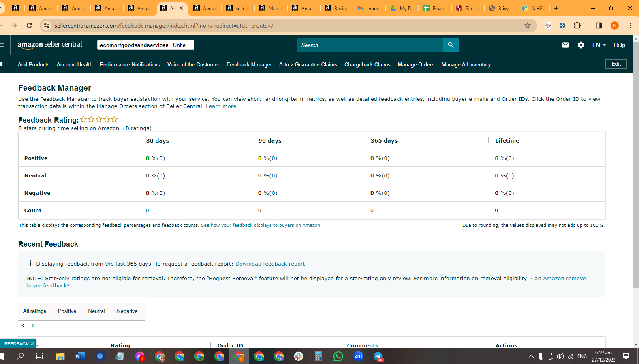The width and height of the screenshot is (639, 364).
Task: Switch to the KeHE browser tab
Action: click(533, 8)
